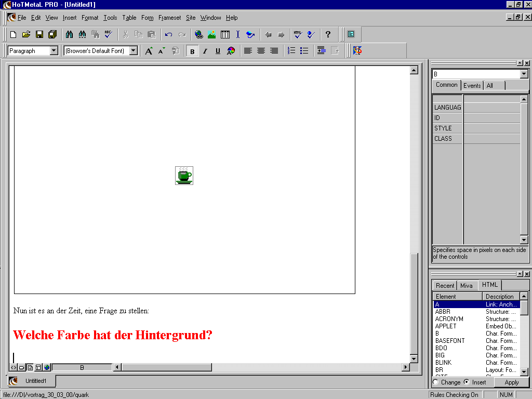Click the Insert Table icon
Image resolution: width=532 pixels, height=399 pixels.
[x=225, y=35]
